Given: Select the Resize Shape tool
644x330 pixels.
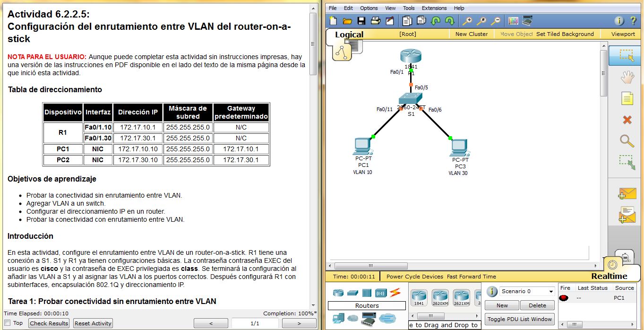Looking at the screenshot, I should [626, 162].
